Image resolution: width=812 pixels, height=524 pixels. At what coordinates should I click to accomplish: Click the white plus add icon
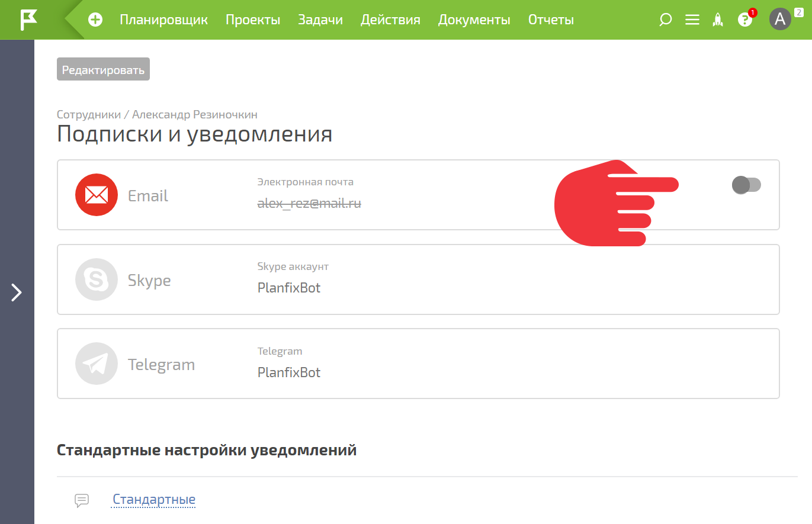(x=95, y=20)
